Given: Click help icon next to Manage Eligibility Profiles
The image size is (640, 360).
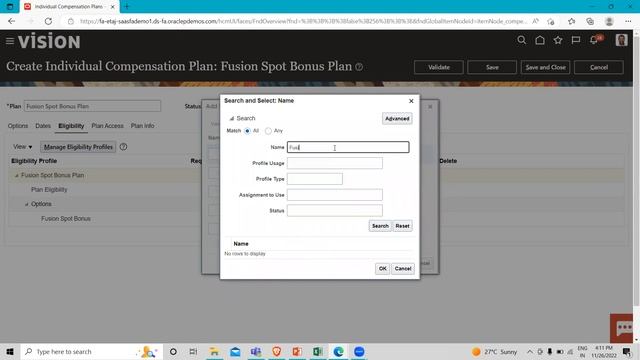Looking at the screenshot, I should 123,147.
